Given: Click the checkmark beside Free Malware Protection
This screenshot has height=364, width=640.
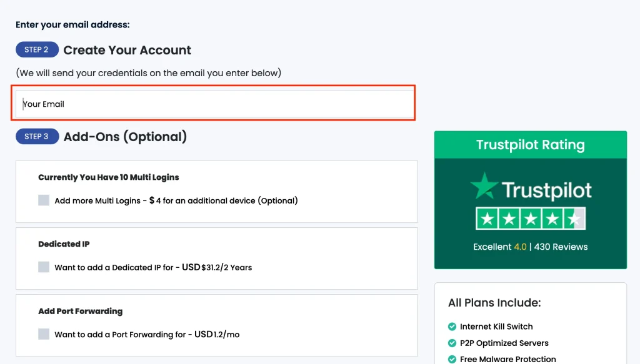Looking at the screenshot, I should (452, 359).
